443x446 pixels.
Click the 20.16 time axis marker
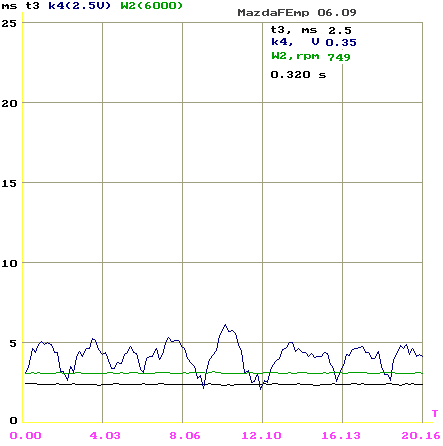tap(421, 435)
